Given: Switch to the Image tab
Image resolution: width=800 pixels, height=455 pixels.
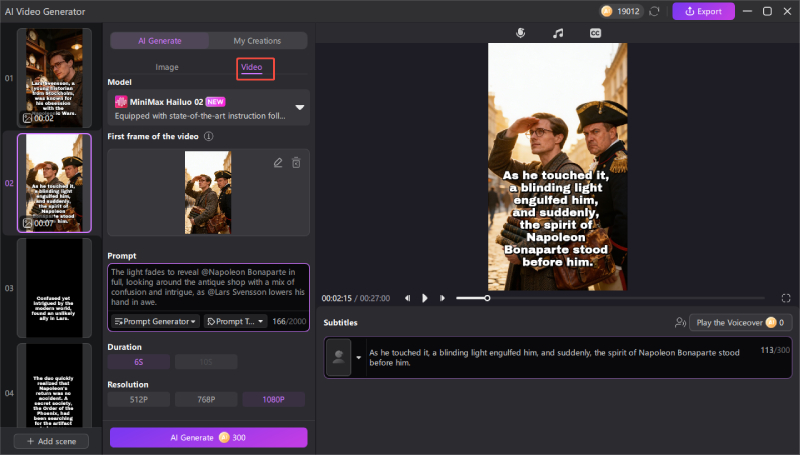Looking at the screenshot, I should pos(166,67).
